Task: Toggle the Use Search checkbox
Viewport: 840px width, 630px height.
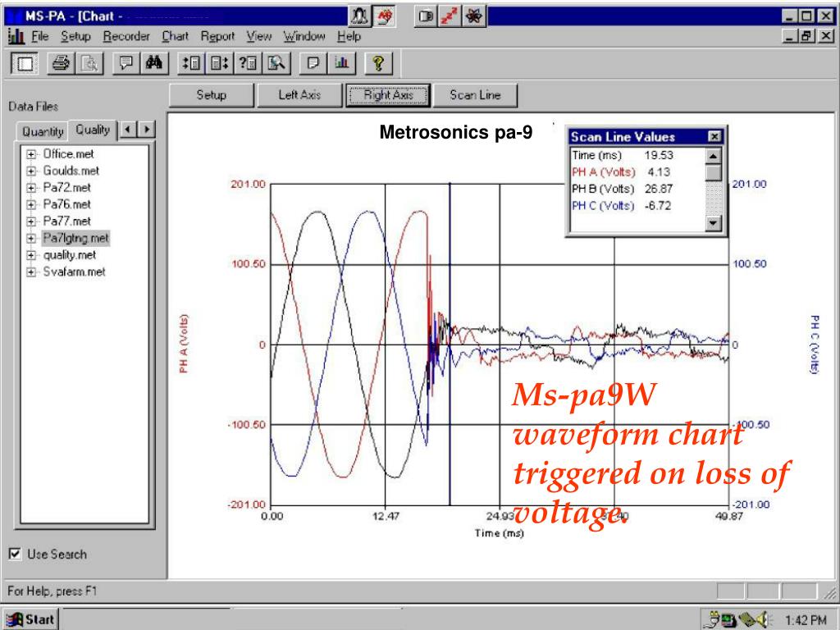Action: point(16,554)
